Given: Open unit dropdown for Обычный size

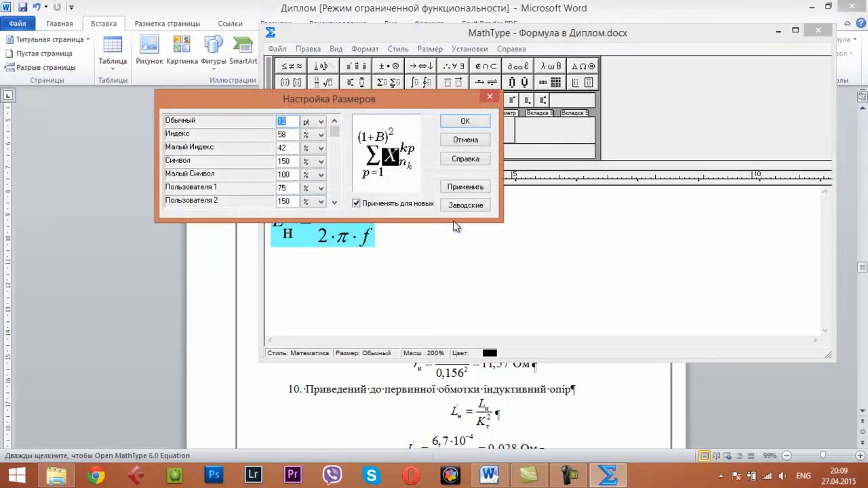Looking at the screenshot, I should pos(321,122).
